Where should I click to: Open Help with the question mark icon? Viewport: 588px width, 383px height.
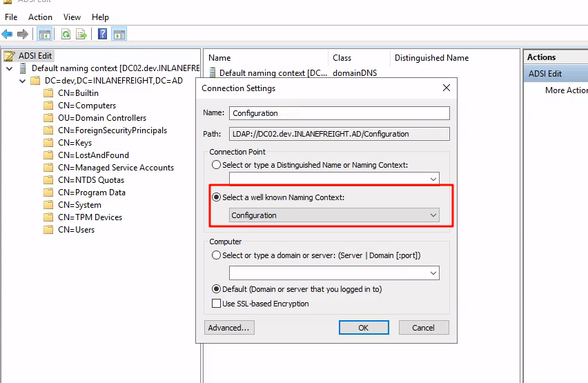point(103,34)
